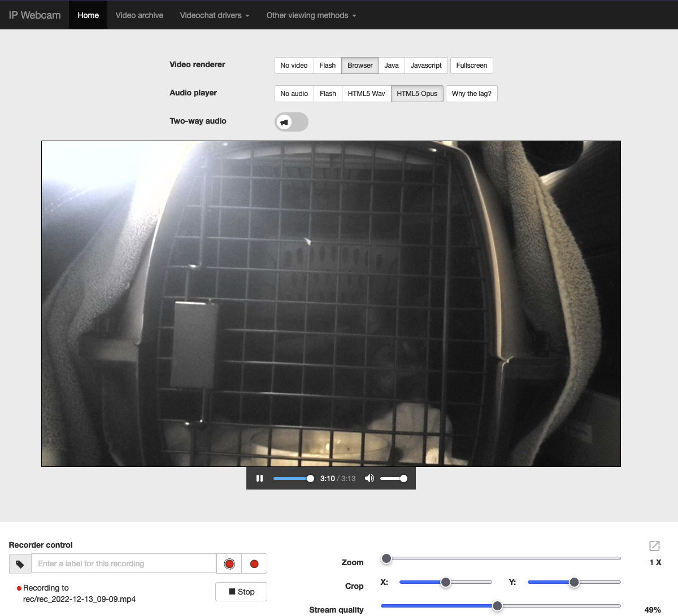Stop the current recording
The image size is (678, 616).
tap(241, 592)
